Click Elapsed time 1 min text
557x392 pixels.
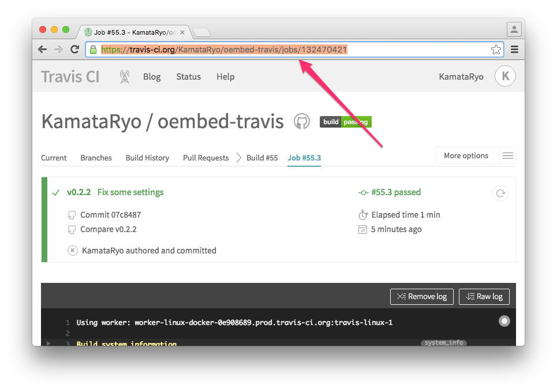pyautogui.click(x=406, y=215)
